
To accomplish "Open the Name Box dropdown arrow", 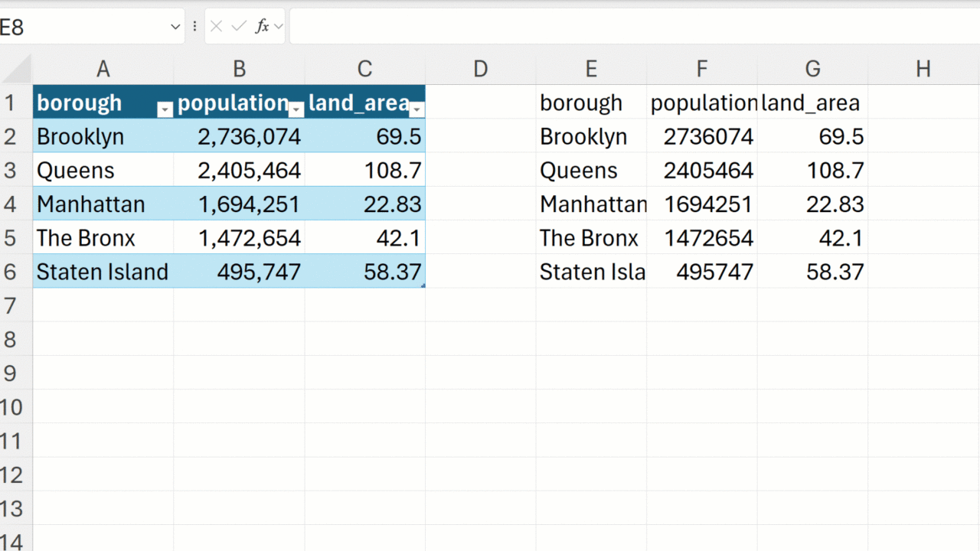I will (175, 27).
